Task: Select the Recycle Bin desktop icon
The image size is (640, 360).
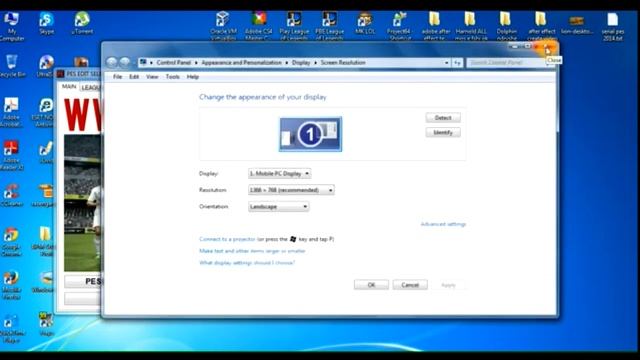Action: tap(11, 66)
